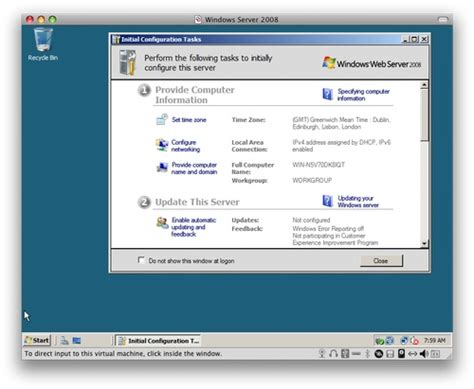The width and height of the screenshot is (474, 389).
Task: Click the toolbar toggle pill in title bar
Action: (443, 19)
